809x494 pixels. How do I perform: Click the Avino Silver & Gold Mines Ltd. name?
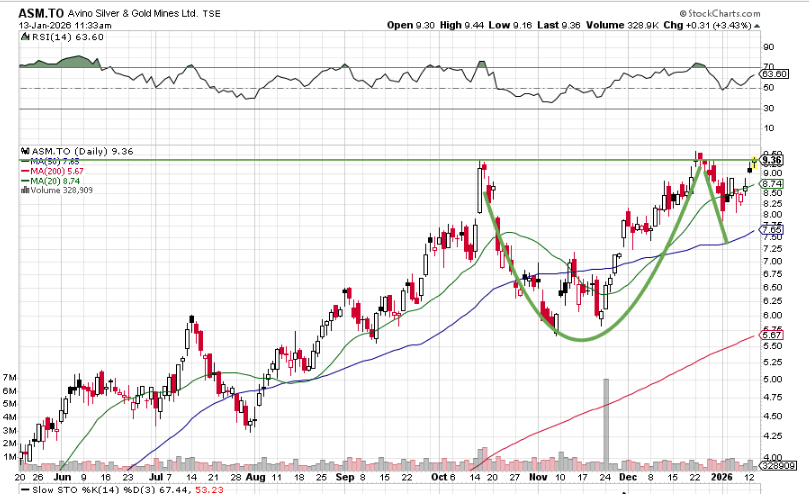(x=133, y=13)
